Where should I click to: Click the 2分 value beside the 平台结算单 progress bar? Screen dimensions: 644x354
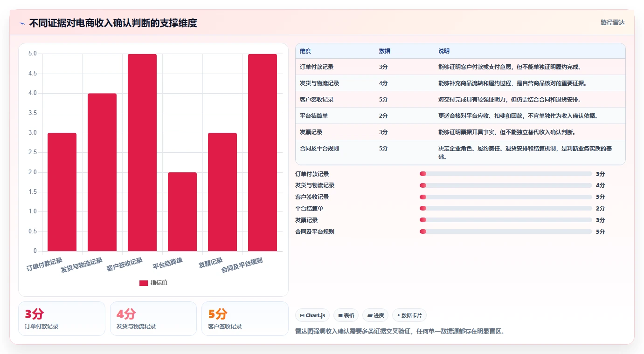click(x=600, y=208)
